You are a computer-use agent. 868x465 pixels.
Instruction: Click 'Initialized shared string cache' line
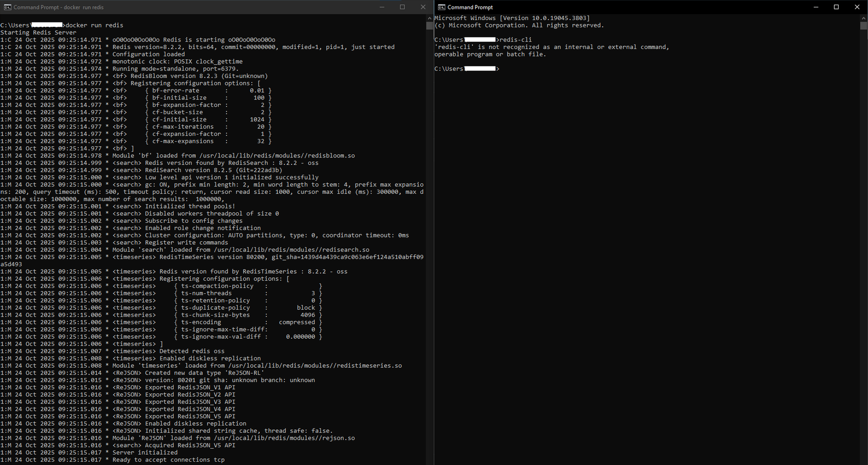(167, 431)
